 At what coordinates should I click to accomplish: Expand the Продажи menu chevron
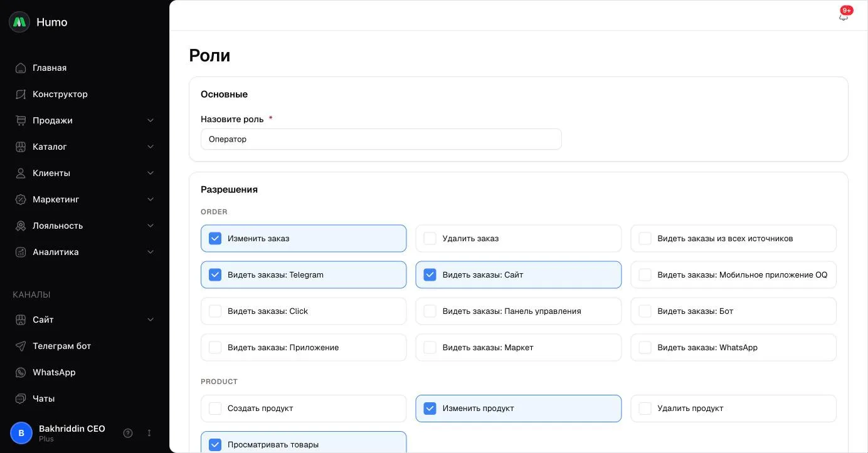[x=151, y=120]
